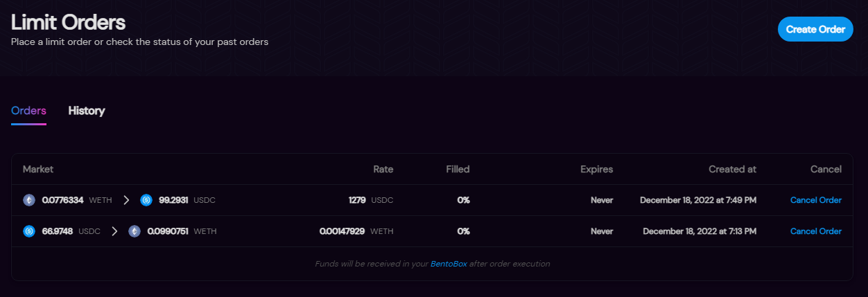Select the 1279 USDC rate value
The image size is (868, 297).
click(371, 200)
